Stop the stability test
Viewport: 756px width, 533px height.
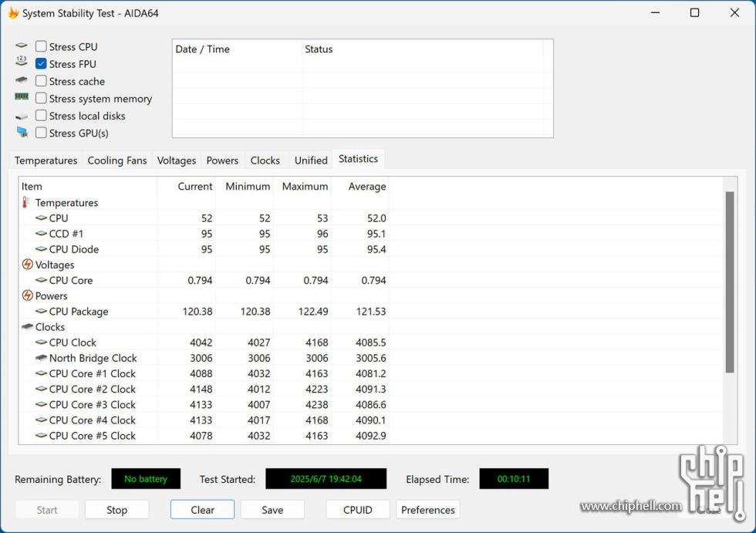point(116,510)
